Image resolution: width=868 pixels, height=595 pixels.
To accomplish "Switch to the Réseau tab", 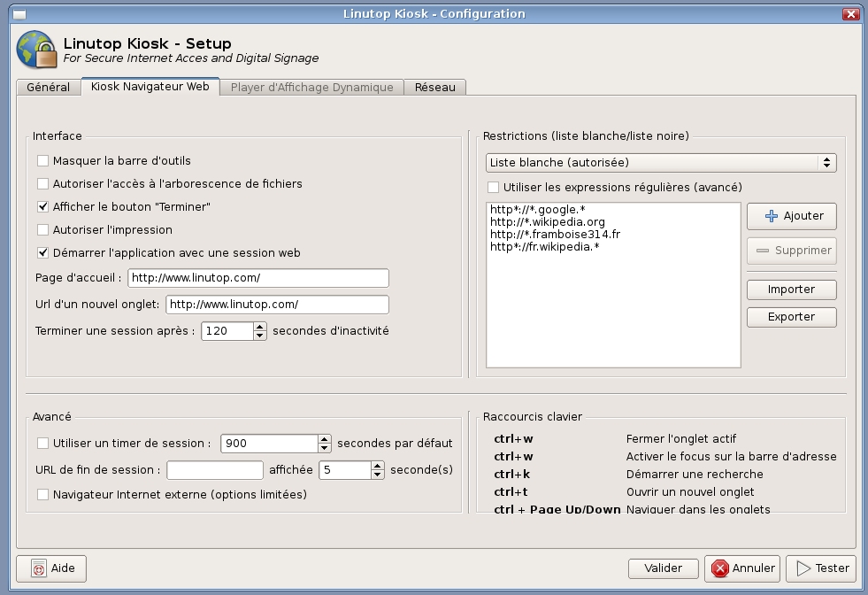I will click(435, 88).
